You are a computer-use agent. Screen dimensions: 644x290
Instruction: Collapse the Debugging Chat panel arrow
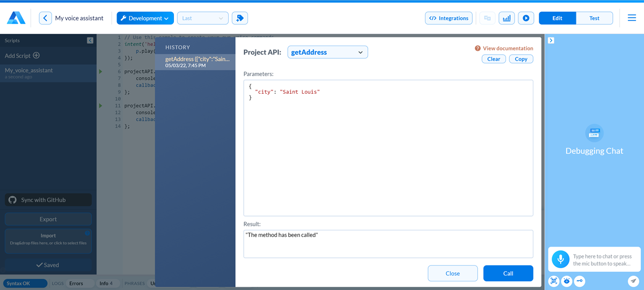(551, 40)
